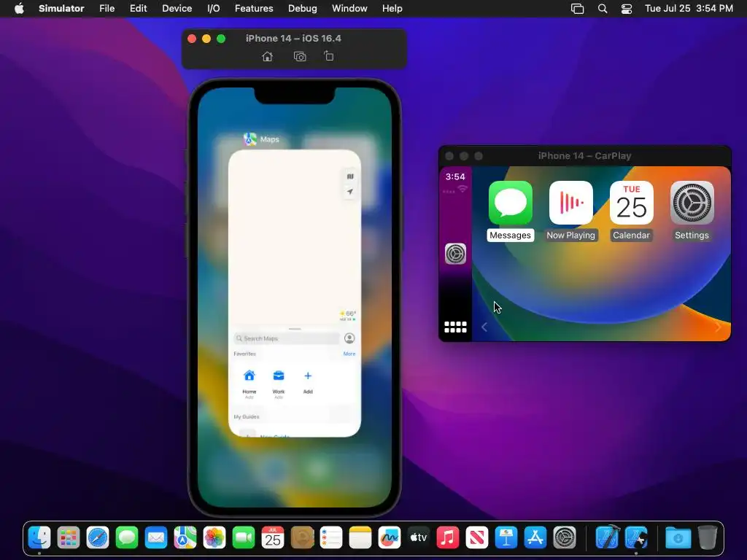Screen dimensions: 747x560
Task: Click the Search Maps field
Action: pos(286,338)
